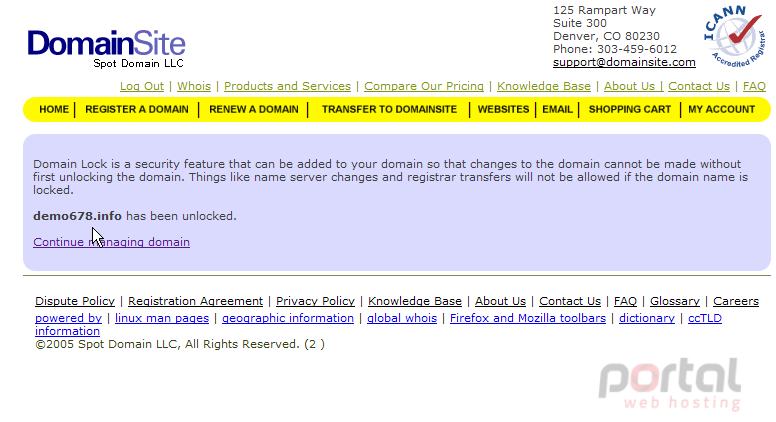Open the footer About Us link
Image resolution: width=776 pixels, height=422 pixels.
[x=500, y=301]
